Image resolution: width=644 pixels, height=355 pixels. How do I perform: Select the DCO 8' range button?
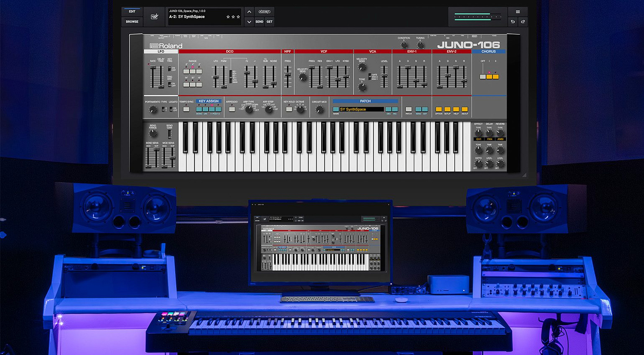click(186, 72)
